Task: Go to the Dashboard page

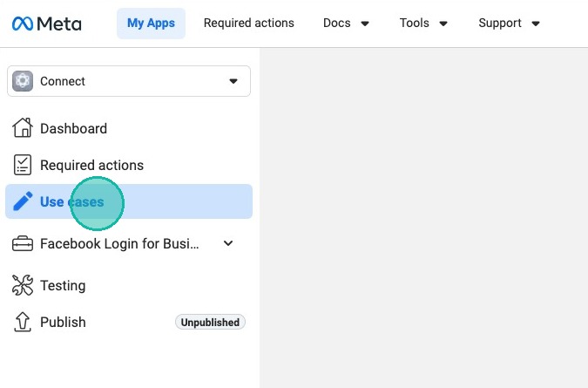Action: click(x=73, y=128)
